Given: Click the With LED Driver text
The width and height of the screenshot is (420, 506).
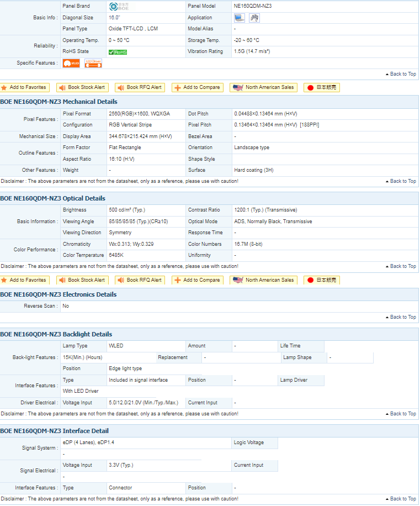Looking at the screenshot, I should pyautogui.click(x=81, y=391).
